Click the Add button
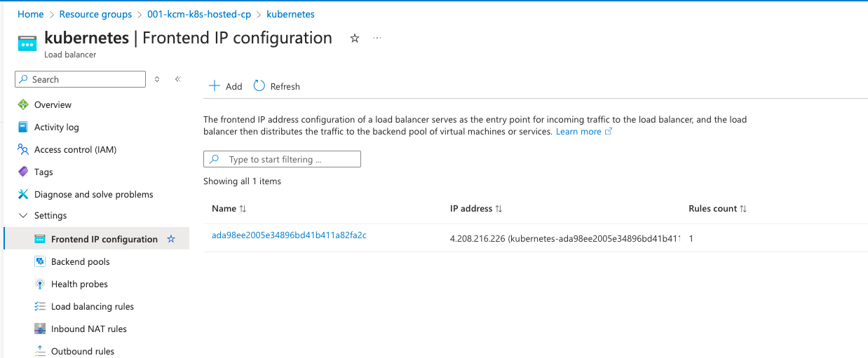The width and height of the screenshot is (868, 358). click(226, 86)
